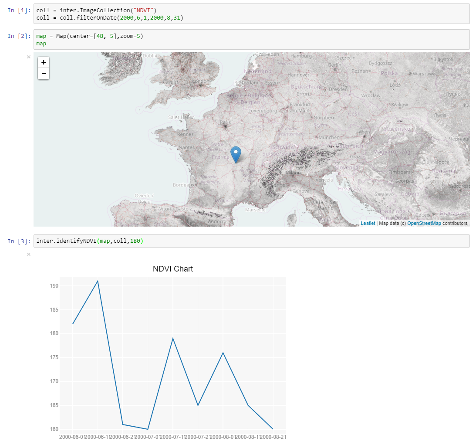Click the y-axis label 170
The width and height of the screenshot is (476, 448).
click(x=54, y=381)
